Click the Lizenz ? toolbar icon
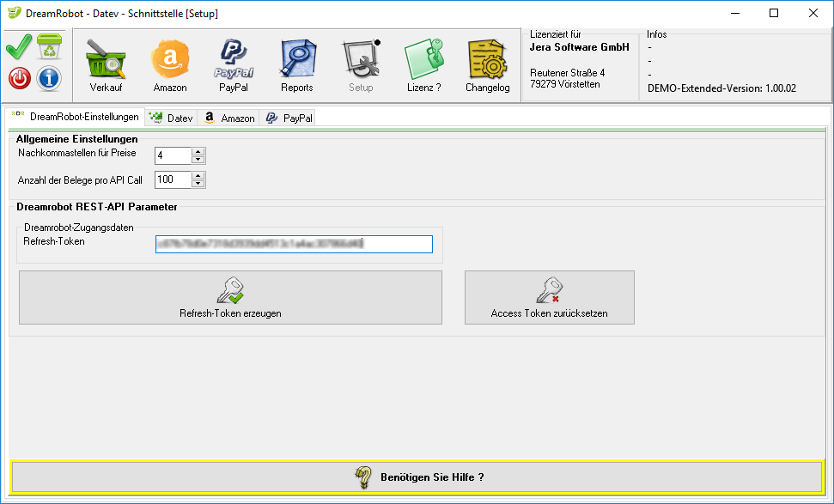The width and height of the screenshot is (834, 504). click(x=423, y=65)
